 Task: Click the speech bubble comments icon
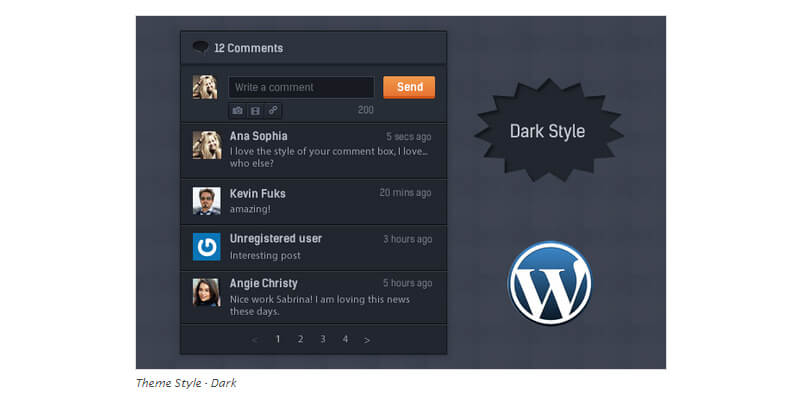tap(201, 48)
